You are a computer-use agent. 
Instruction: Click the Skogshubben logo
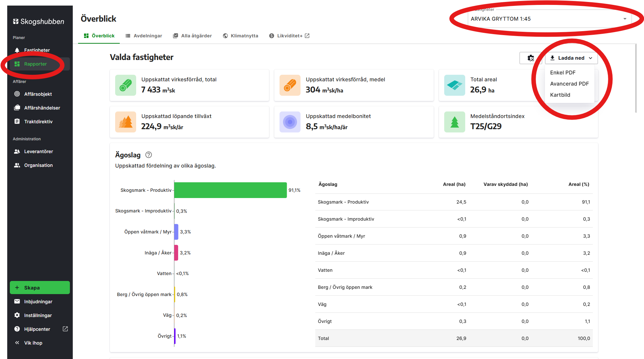point(39,22)
